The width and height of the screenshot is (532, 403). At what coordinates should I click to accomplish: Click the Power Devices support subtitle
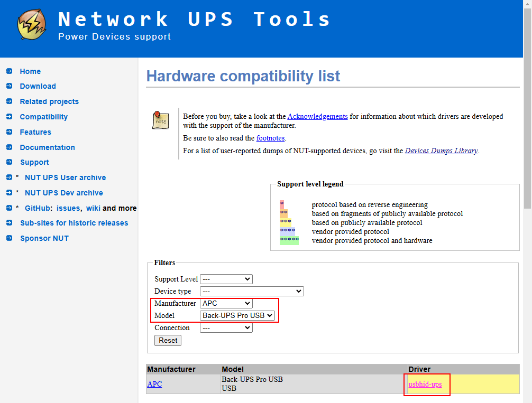115,36
